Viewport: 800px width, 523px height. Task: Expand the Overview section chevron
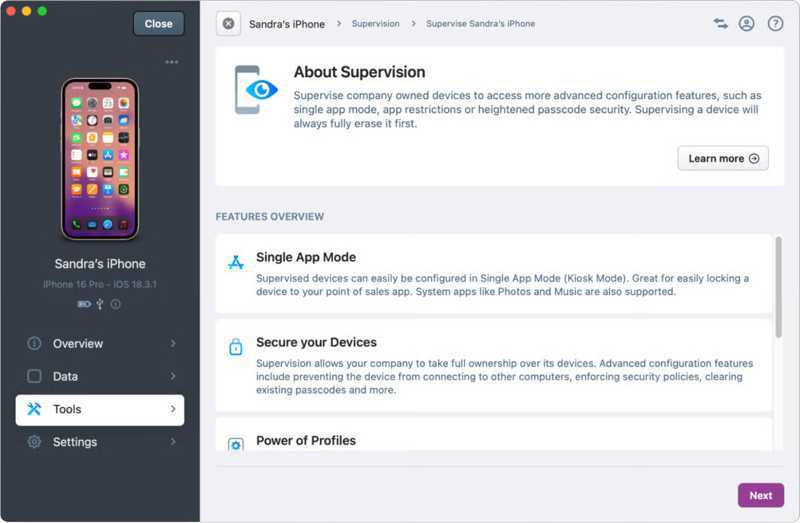pyautogui.click(x=173, y=343)
